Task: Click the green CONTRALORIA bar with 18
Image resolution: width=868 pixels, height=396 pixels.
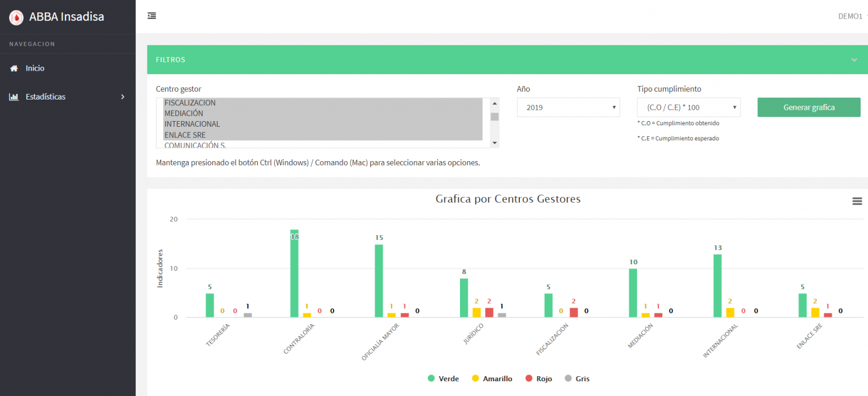Action: click(x=294, y=273)
